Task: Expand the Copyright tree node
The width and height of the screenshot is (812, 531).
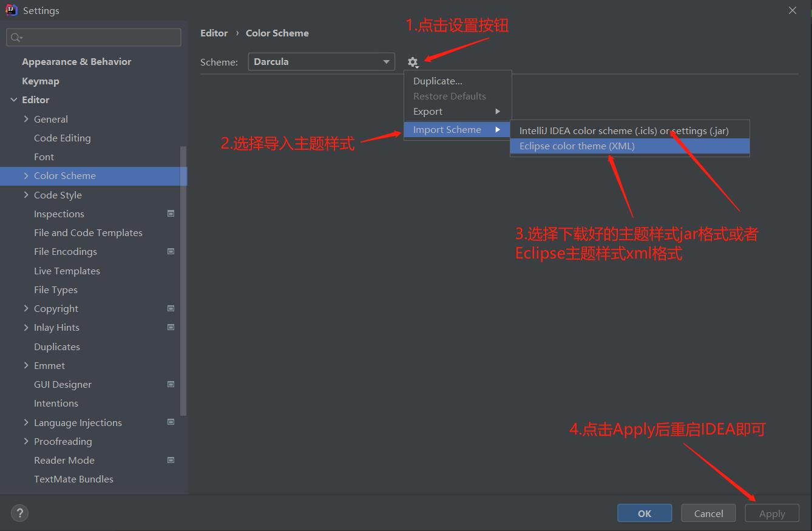Action: coord(26,308)
